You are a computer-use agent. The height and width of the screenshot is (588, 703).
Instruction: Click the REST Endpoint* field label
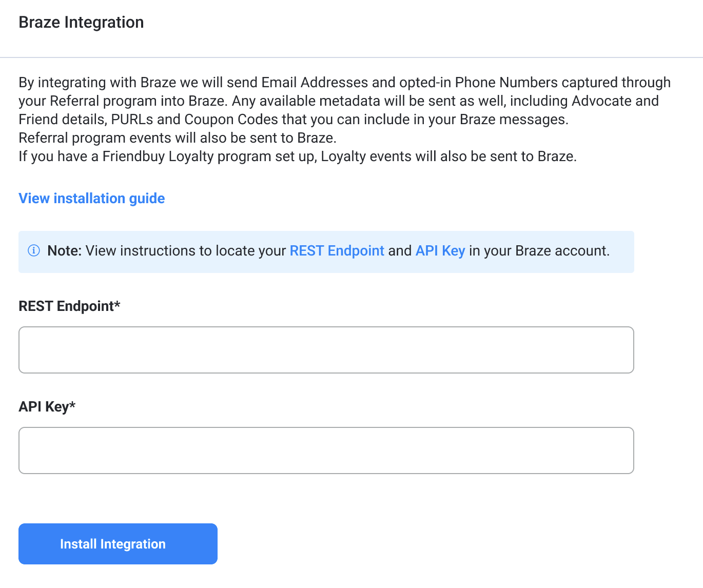69,306
